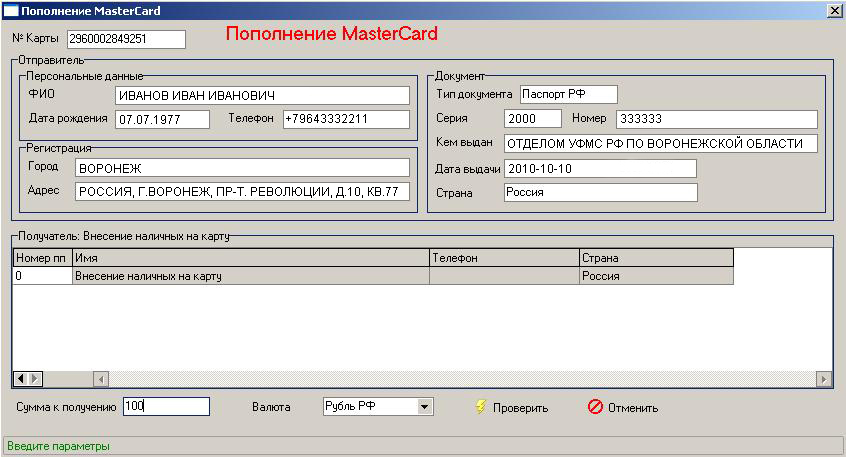Click the lightning Проверить icon
Screen dimensions: 846x457
point(480,407)
